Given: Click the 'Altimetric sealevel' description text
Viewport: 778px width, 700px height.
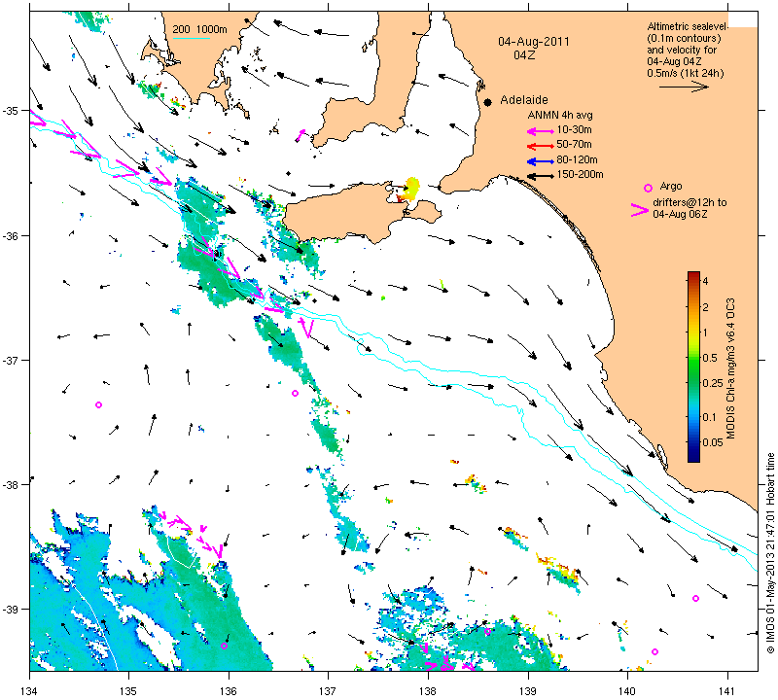Looking at the screenshot, I should (688, 26).
